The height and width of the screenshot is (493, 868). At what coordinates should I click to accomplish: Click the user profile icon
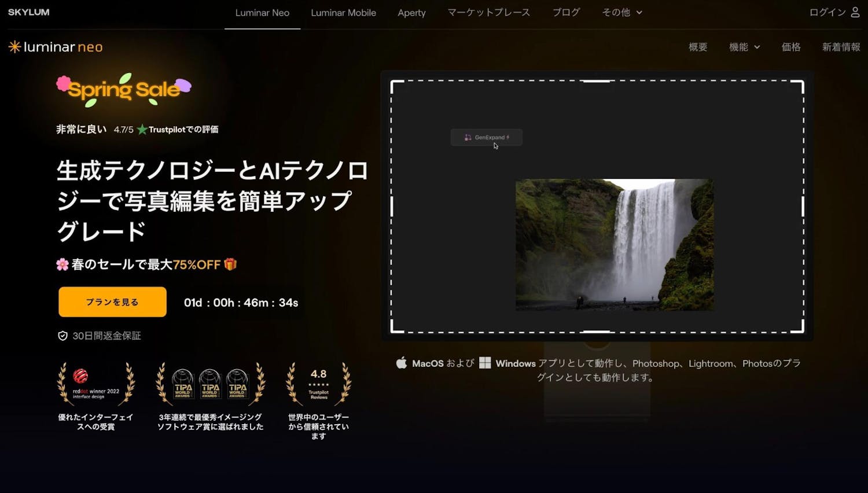pyautogui.click(x=855, y=12)
